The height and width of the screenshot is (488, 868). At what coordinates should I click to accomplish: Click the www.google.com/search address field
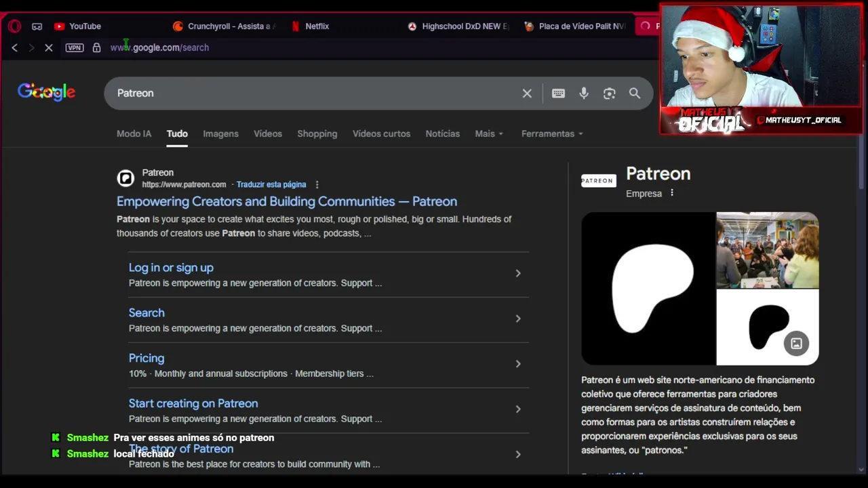click(x=159, y=47)
